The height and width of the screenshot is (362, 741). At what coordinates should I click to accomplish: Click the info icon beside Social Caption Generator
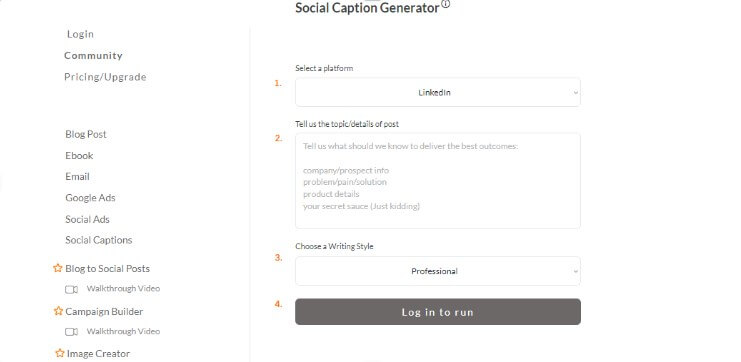pos(446,5)
